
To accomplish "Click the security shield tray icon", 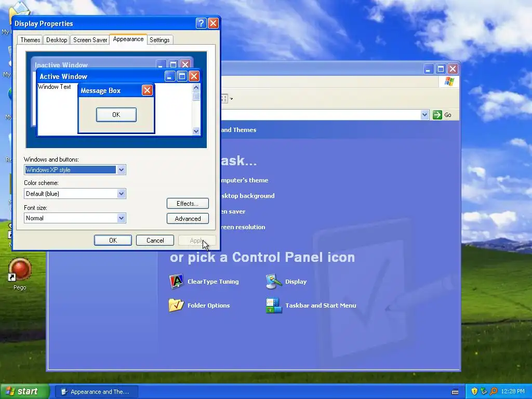I will pos(474,391).
